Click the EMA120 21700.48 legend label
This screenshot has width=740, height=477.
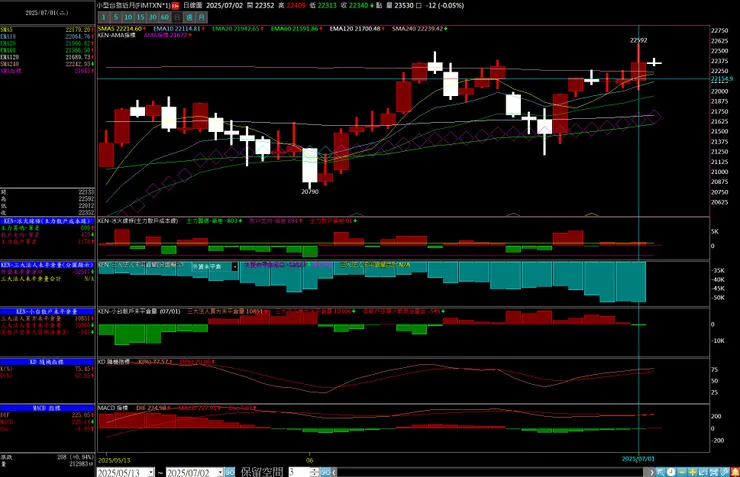pos(355,29)
